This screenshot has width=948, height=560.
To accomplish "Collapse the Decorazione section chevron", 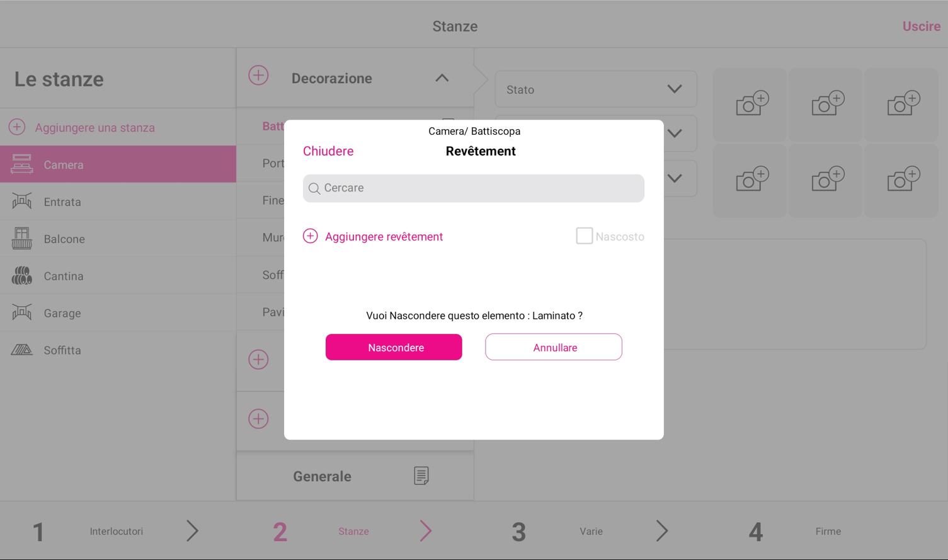I will coord(442,78).
